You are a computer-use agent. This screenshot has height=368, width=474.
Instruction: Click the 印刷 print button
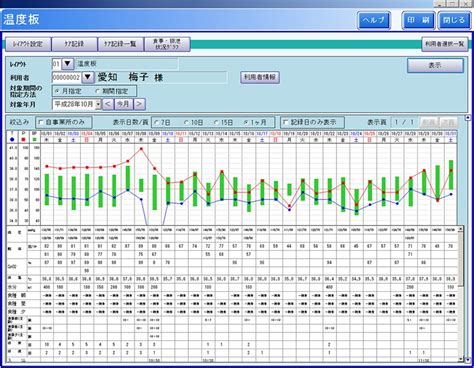(x=418, y=20)
